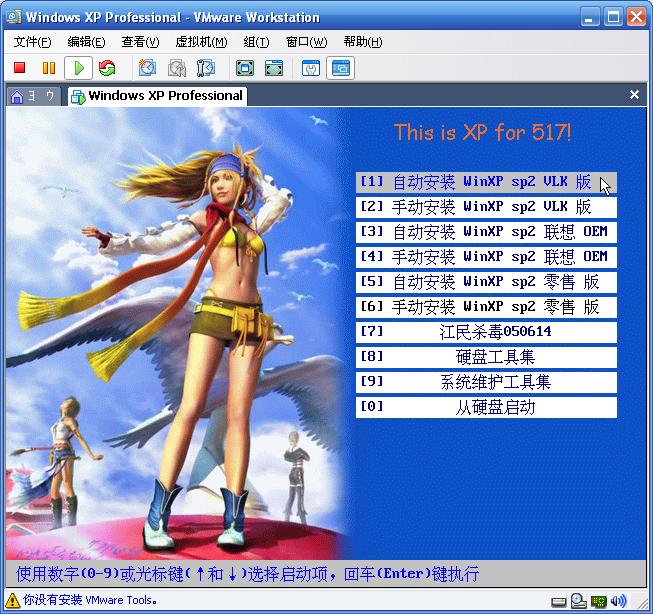653x614 pixels.
Task: Toggle full screen mode icon
Action: click(244, 68)
